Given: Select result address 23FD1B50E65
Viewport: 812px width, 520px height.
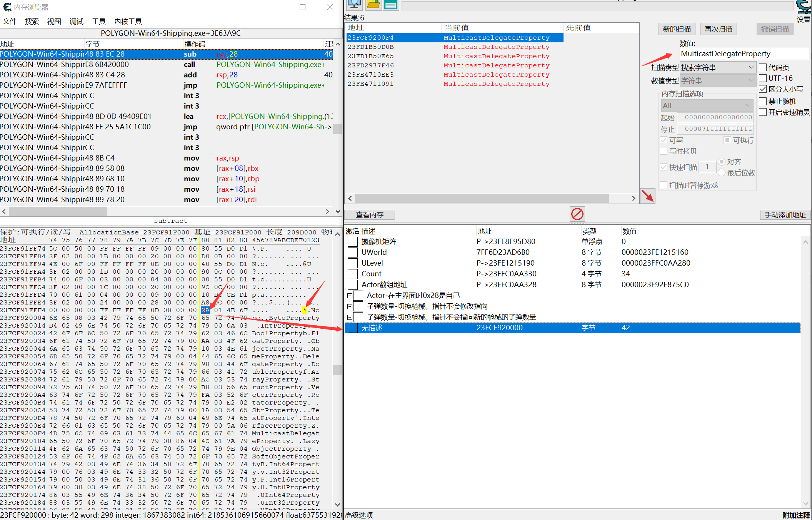Looking at the screenshot, I should click(x=370, y=56).
